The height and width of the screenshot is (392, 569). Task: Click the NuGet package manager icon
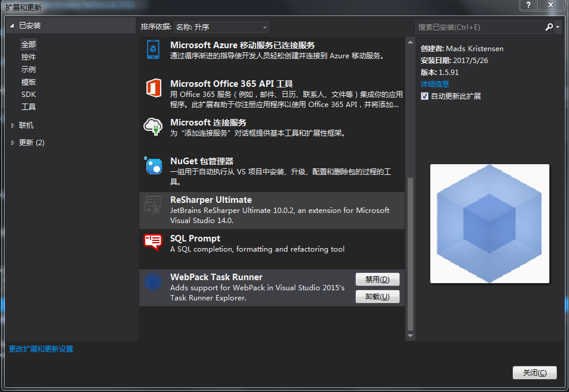154,165
